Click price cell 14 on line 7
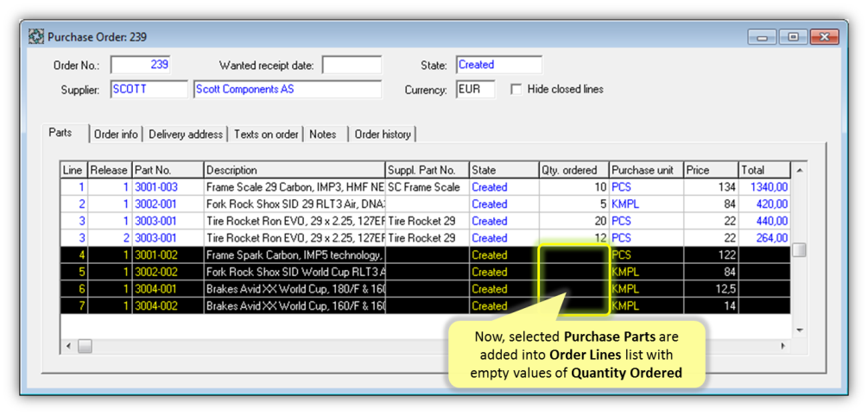Screen dimensions: 868x415 tap(712, 306)
